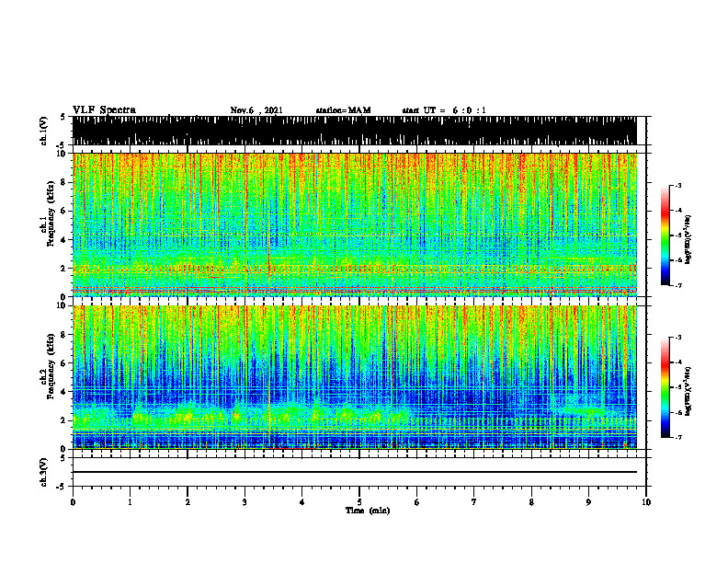This screenshot has height=563, width=728.
Task: Click the ch.1 spectrogram color bar
Action: 665,236
